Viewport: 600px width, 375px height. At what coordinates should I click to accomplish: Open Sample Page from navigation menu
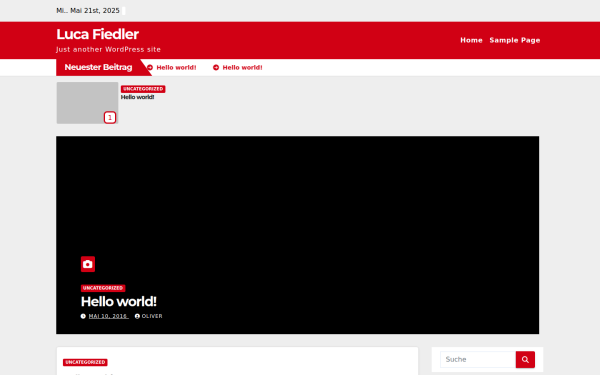coord(515,40)
